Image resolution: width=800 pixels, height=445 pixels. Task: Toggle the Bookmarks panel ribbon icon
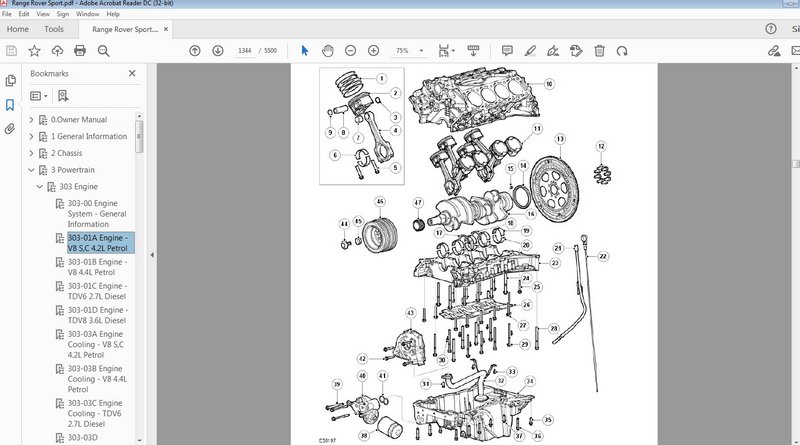(x=10, y=105)
